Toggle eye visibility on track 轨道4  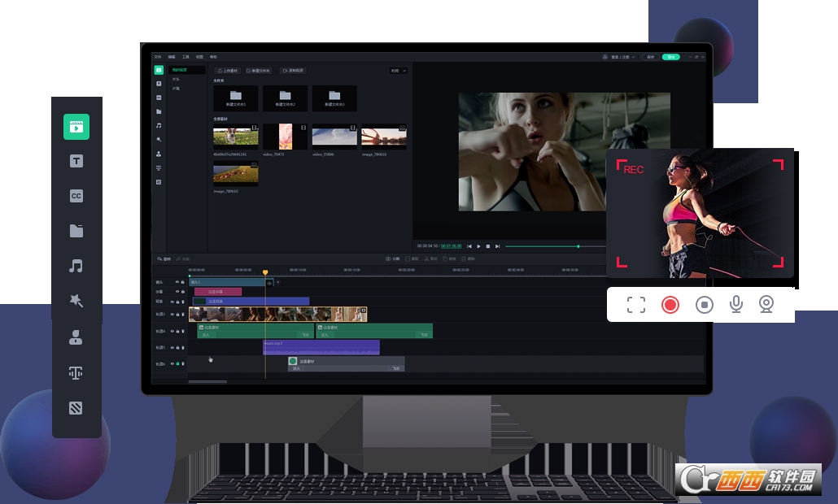[172, 331]
